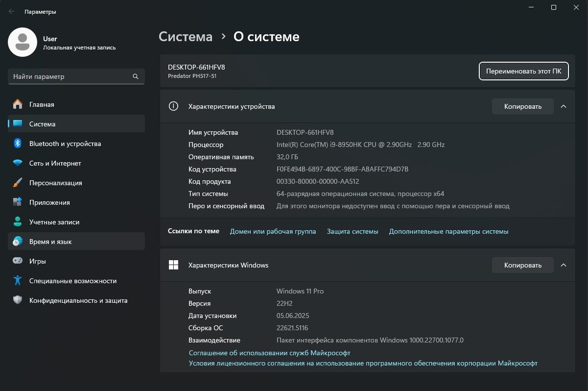
Task: Click the gamepad icon for Игры
Action: 18,261
